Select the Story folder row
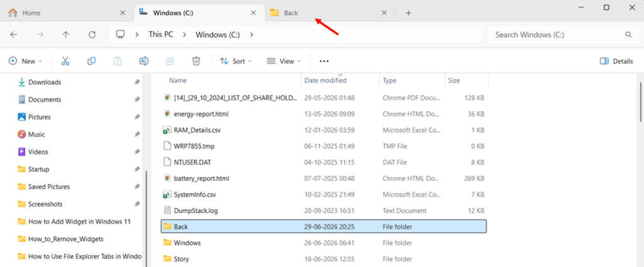644x267 pixels. click(324, 259)
